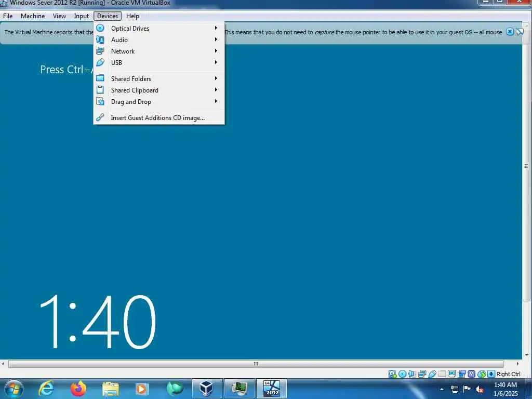Click the audio status bar indicator
The height and width of the screenshot is (399, 532).
412,374
